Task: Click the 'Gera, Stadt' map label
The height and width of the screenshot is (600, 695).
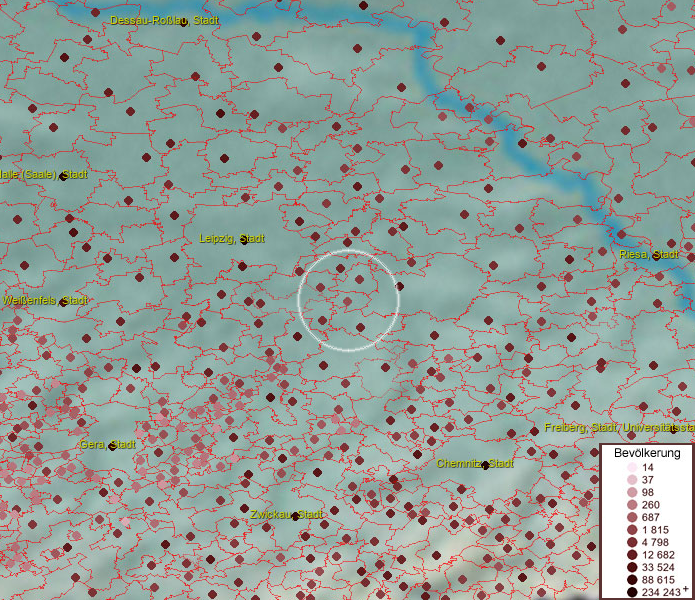Action: coord(108,444)
